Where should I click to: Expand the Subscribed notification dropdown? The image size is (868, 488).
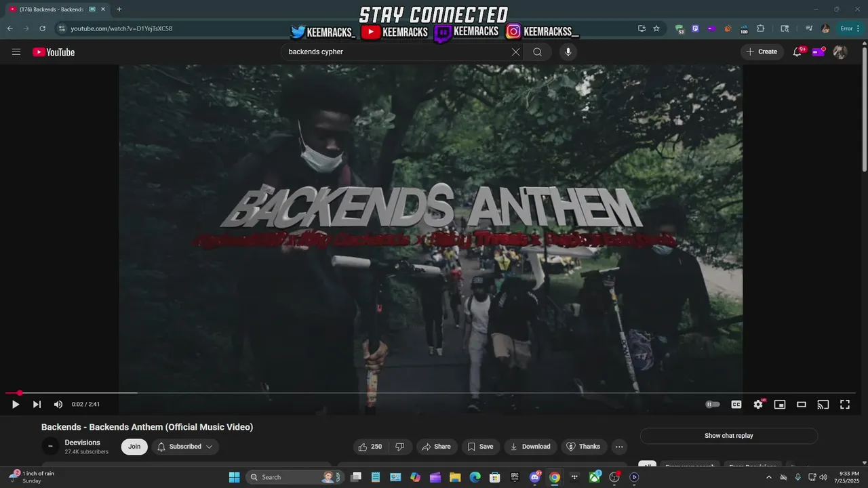(185, 447)
